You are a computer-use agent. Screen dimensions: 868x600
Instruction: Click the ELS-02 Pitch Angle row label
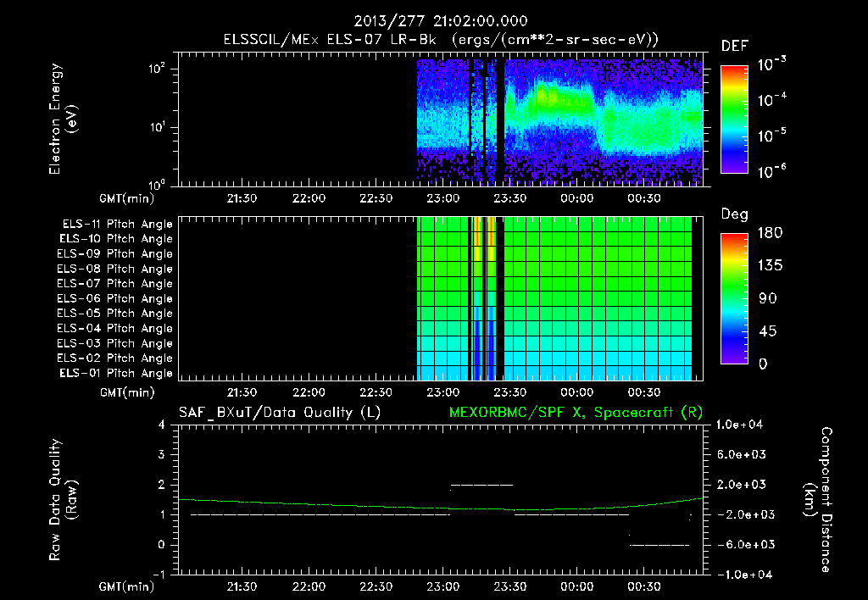click(115, 358)
